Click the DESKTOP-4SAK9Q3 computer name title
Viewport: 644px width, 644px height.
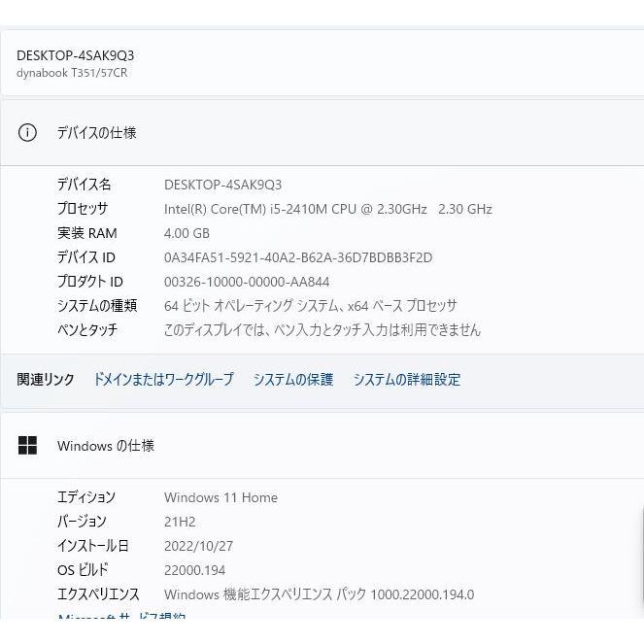[75, 55]
